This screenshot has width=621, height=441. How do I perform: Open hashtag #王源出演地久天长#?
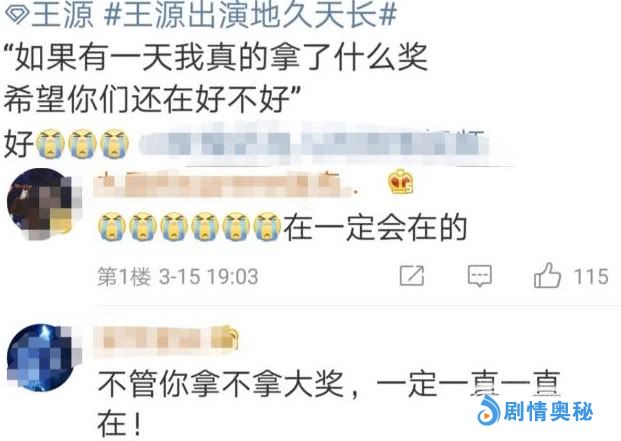(x=249, y=16)
